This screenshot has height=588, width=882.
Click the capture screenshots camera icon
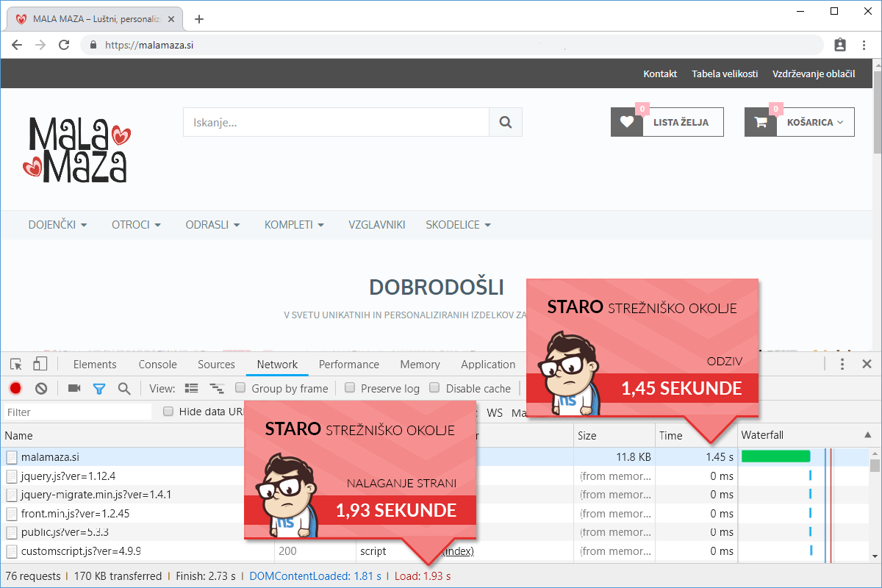pyautogui.click(x=74, y=388)
